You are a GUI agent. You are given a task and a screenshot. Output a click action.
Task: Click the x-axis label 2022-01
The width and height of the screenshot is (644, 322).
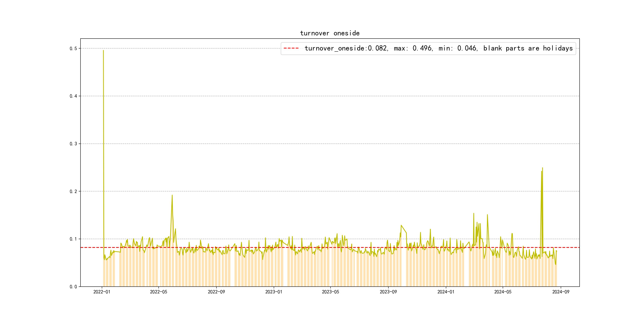pos(102,292)
